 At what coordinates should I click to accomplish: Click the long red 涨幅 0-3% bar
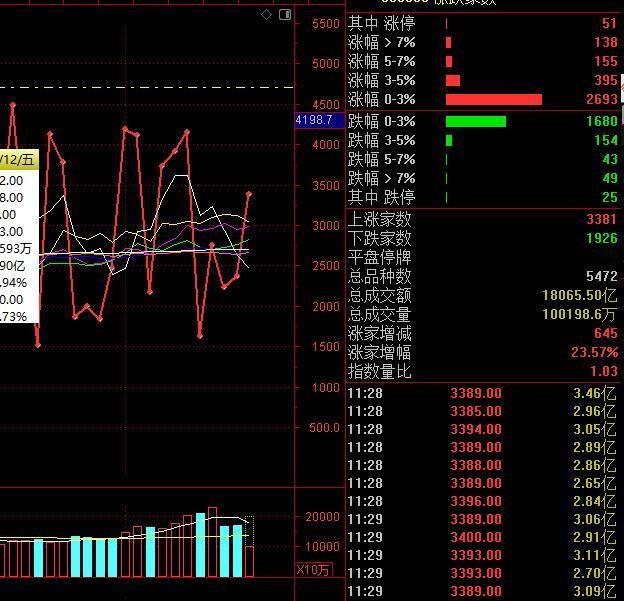(494, 100)
